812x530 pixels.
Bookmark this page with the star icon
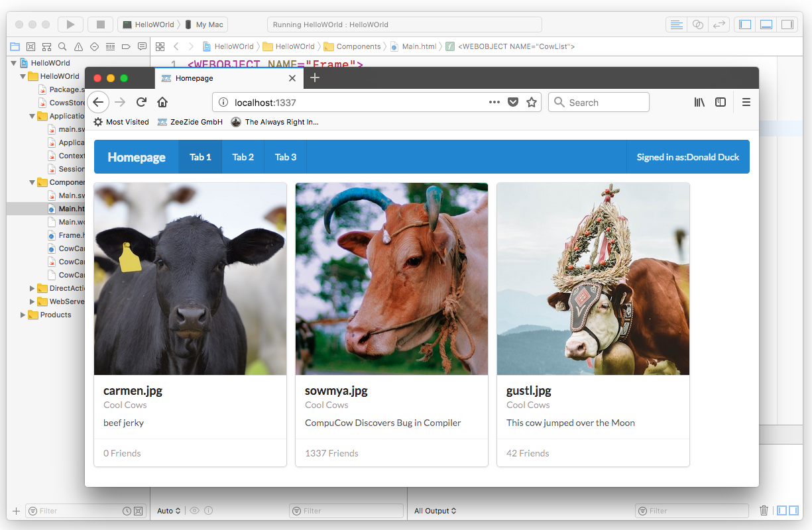tap(531, 102)
